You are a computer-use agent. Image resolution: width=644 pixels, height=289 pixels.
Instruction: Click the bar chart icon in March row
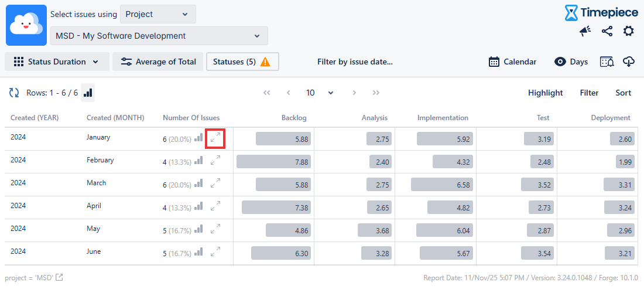(199, 183)
